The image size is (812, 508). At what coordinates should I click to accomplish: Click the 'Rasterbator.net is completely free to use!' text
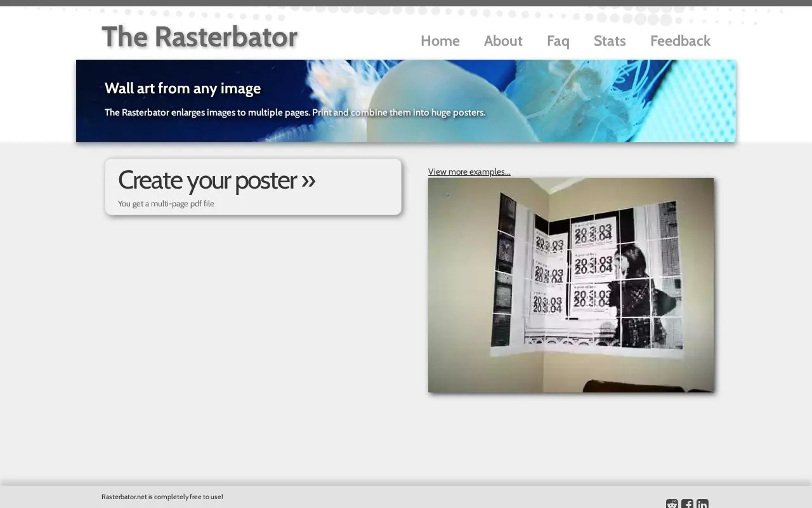coord(162,497)
